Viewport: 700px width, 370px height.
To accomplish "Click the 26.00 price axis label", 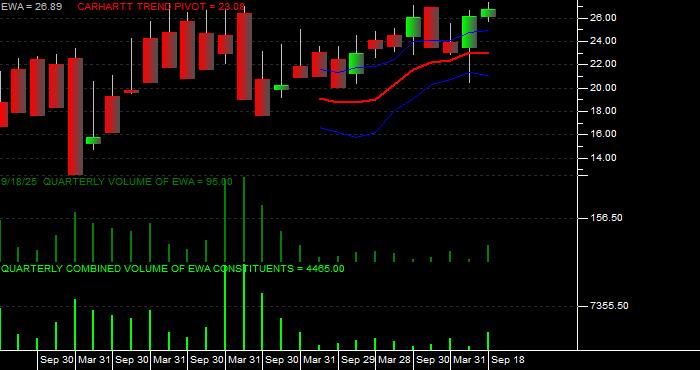I will point(603,18).
